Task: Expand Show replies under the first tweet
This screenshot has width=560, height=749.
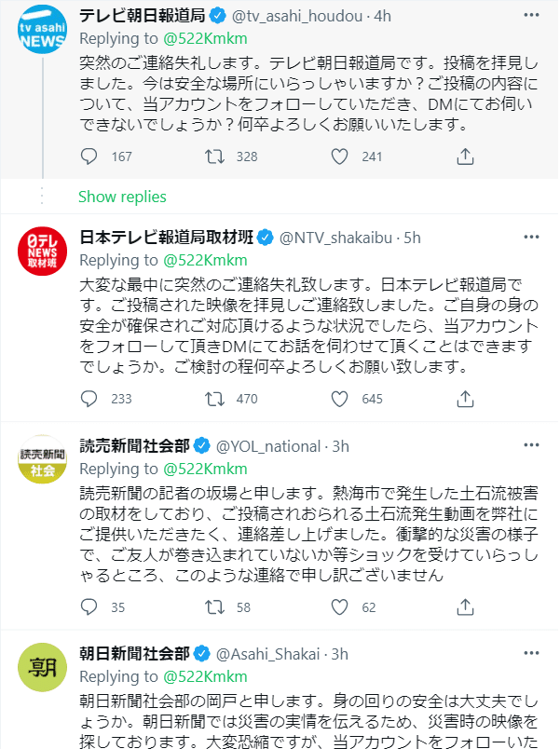Action: (x=122, y=197)
